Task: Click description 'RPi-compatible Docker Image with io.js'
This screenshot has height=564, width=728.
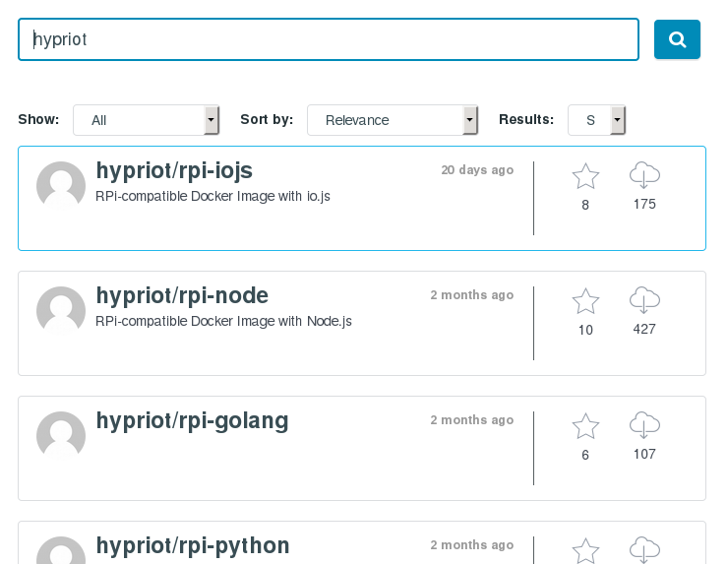Action: [x=212, y=197]
